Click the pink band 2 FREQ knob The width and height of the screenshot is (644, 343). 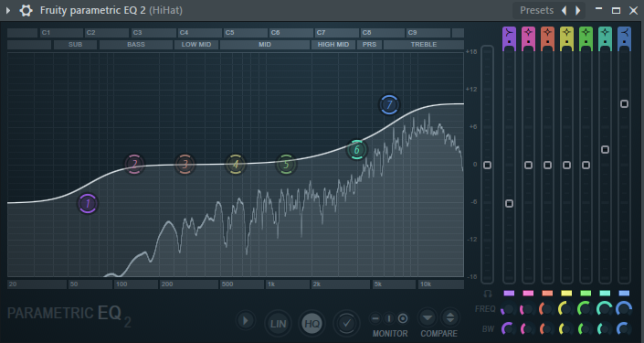(528, 309)
